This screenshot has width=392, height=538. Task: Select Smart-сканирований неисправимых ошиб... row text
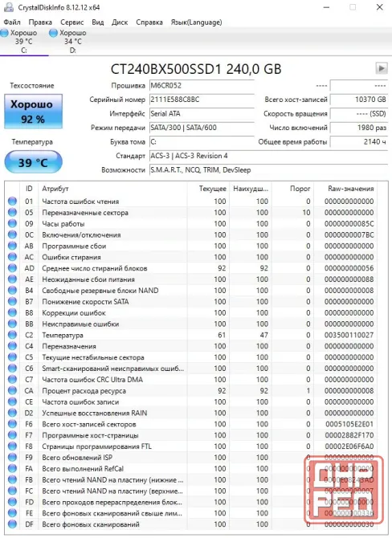tap(113, 368)
